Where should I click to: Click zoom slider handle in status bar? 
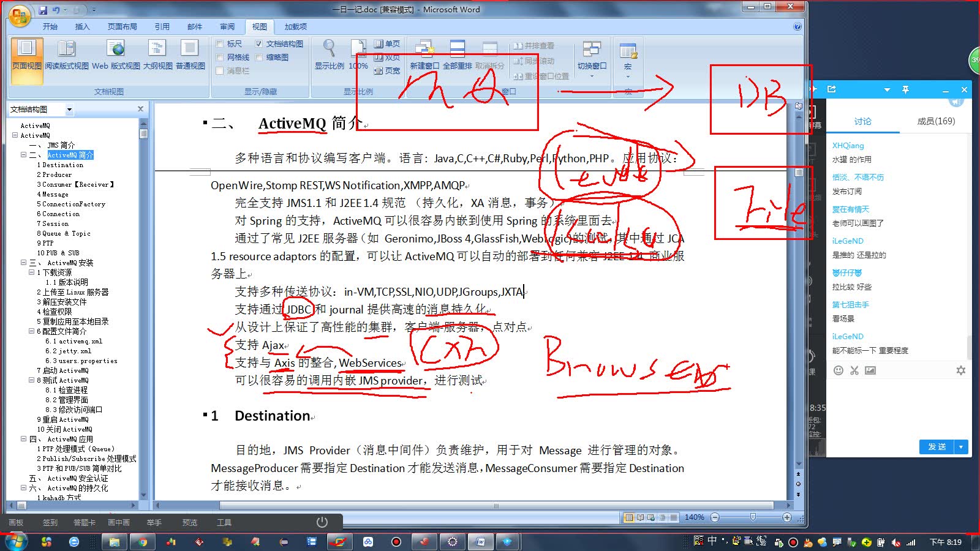[x=753, y=517]
